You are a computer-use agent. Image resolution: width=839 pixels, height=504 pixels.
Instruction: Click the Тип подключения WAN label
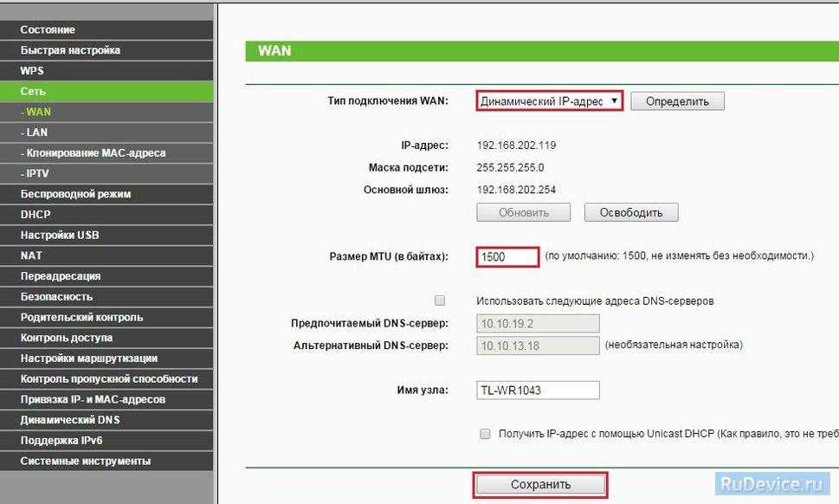[x=388, y=100]
